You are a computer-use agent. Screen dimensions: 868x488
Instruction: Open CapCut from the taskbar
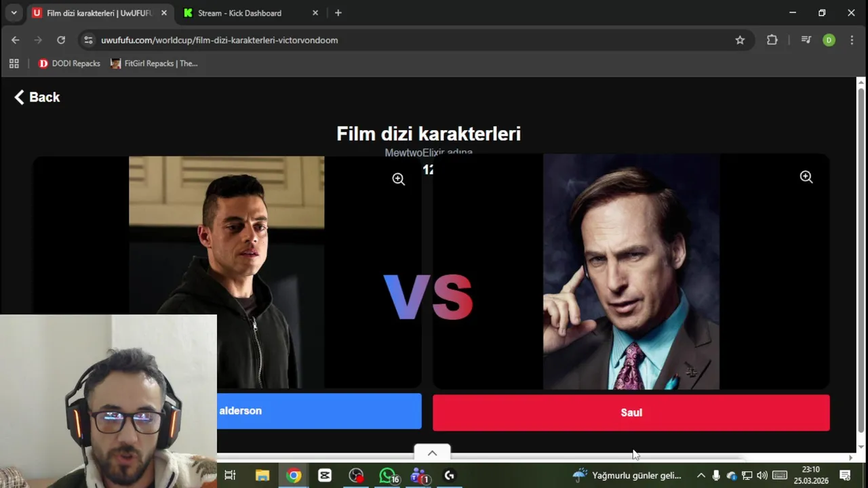(x=325, y=475)
